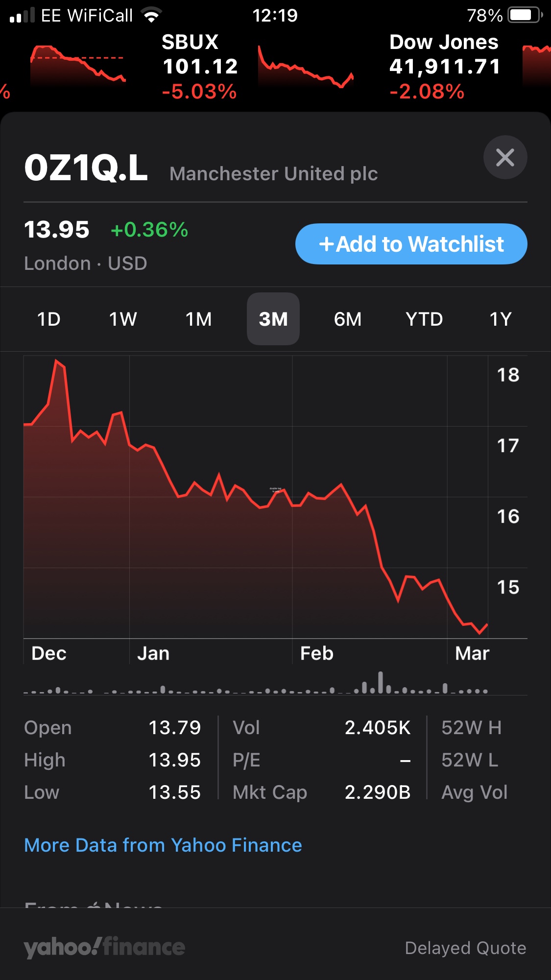
Task: Open the Dow Jones ticker item
Action: pos(444,67)
